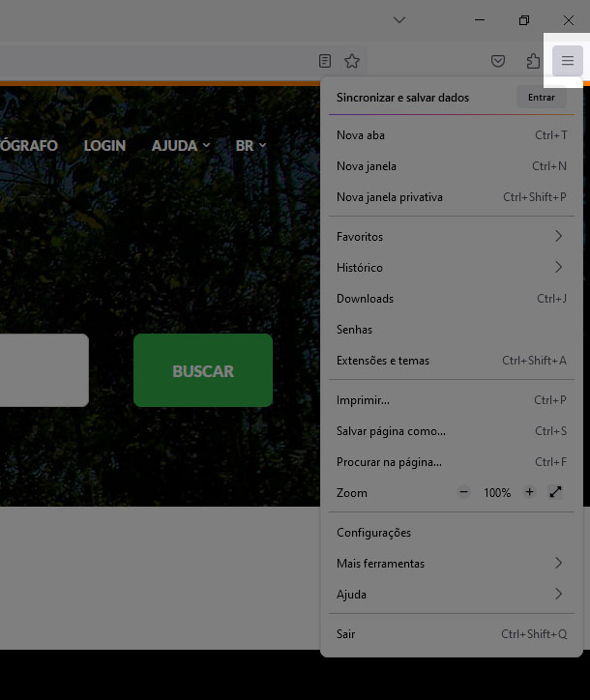
Task: Open the BR language dropdown
Action: [x=251, y=146]
